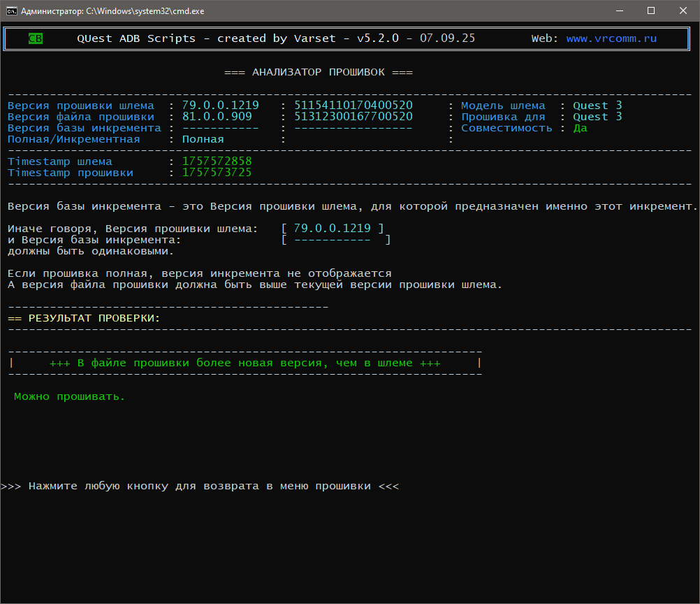Close the cmd.exe window
This screenshot has height=604, width=700.
tap(683, 10)
